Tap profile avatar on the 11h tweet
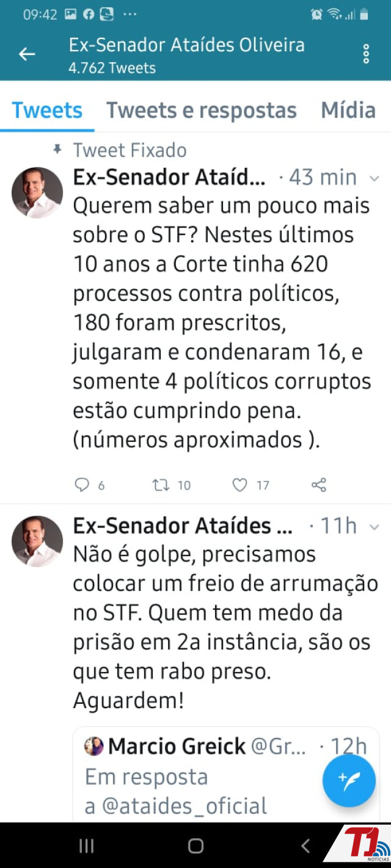The height and width of the screenshot is (868, 391). pyautogui.click(x=37, y=541)
